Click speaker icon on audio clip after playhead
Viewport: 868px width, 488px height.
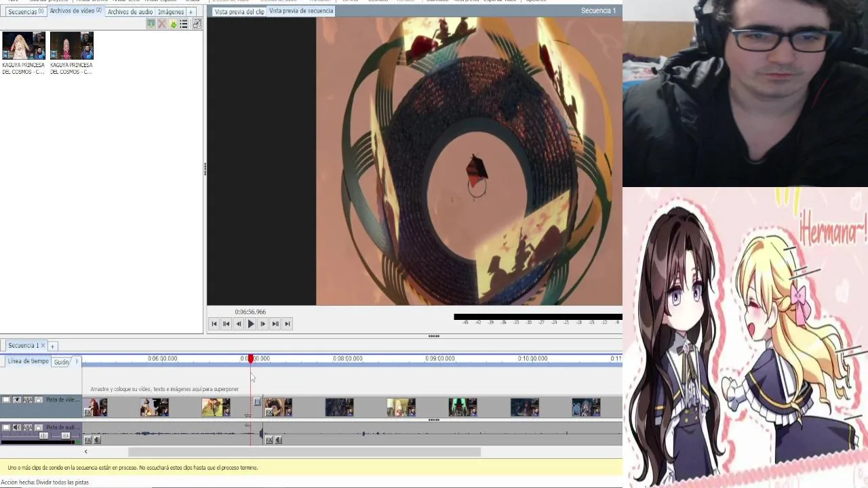pyautogui.click(x=278, y=440)
